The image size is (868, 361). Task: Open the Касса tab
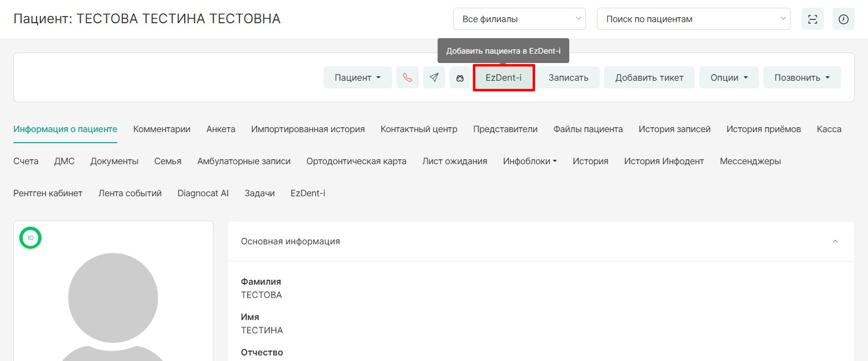(829, 129)
